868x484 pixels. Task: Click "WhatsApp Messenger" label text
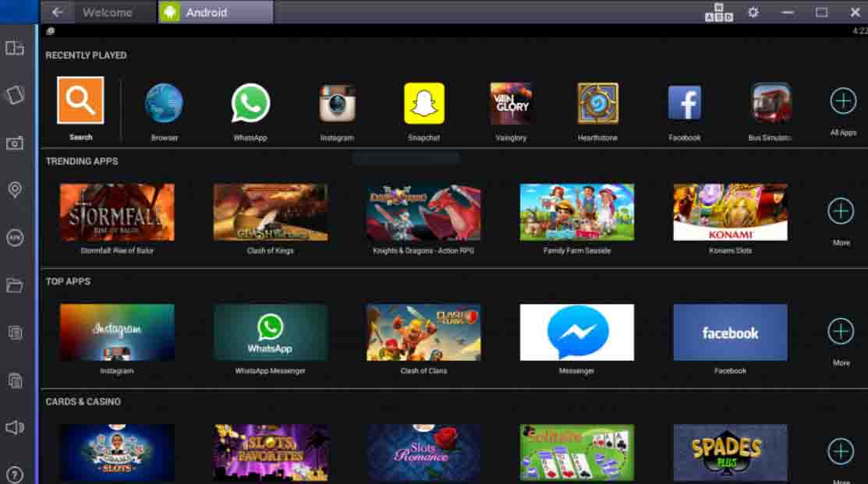point(270,371)
